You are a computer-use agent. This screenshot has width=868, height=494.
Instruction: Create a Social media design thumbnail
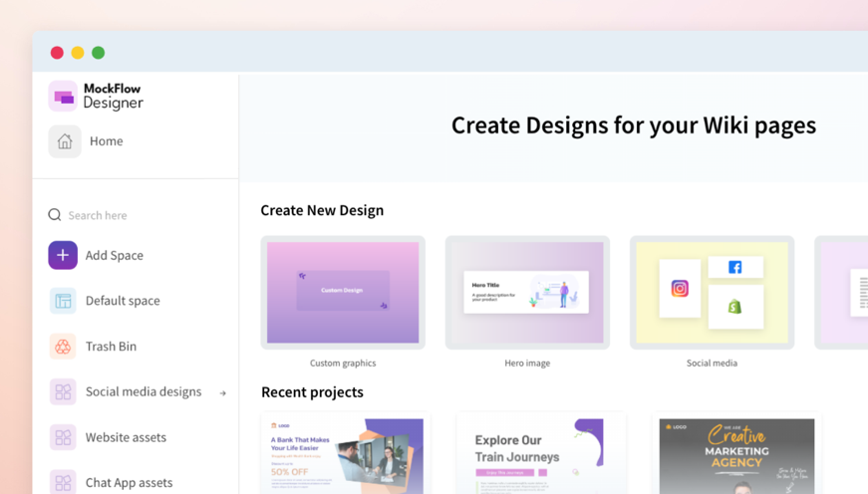[x=712, y=293]
